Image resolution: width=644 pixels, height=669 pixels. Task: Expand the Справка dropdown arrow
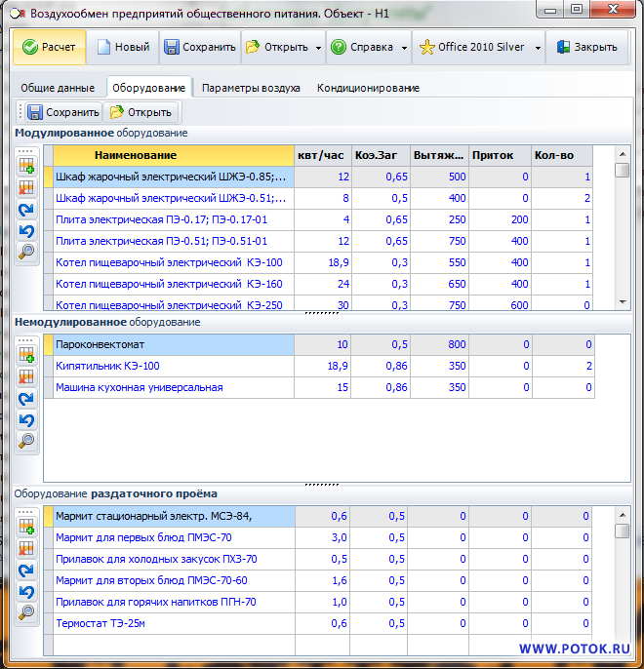(404, 47)
